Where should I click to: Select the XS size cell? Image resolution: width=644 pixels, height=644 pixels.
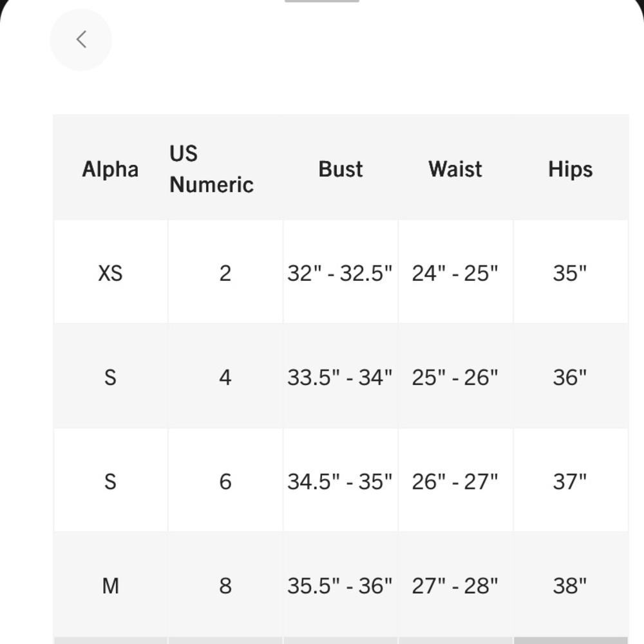point(110,273)
